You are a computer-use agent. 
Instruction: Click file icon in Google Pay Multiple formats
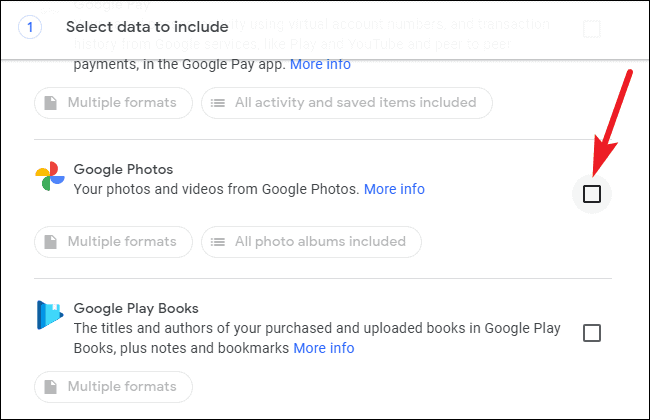tap(51, 103)
